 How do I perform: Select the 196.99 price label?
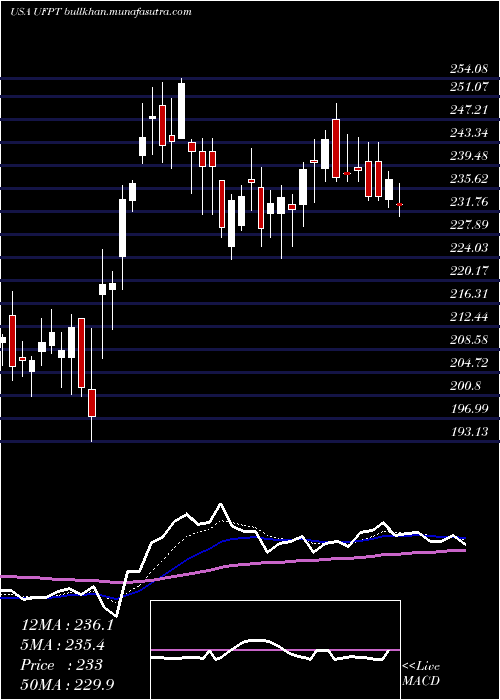tap(467, 409)
